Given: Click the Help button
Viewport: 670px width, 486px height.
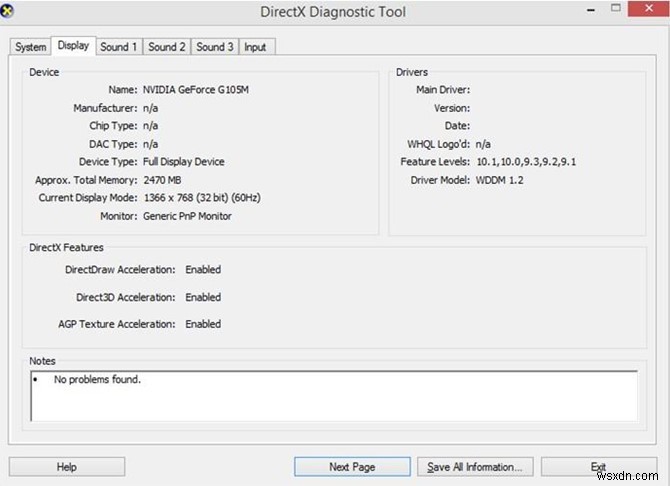Looking at the screenshot, I should click(x=67, y=467).
